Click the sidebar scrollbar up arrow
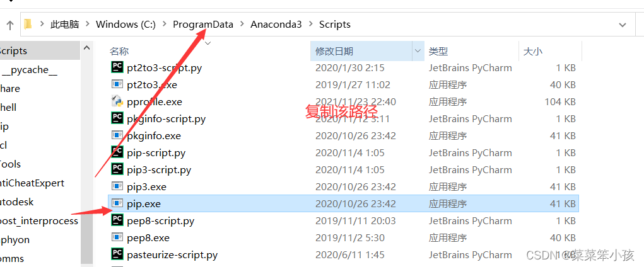 click(86, 48)
